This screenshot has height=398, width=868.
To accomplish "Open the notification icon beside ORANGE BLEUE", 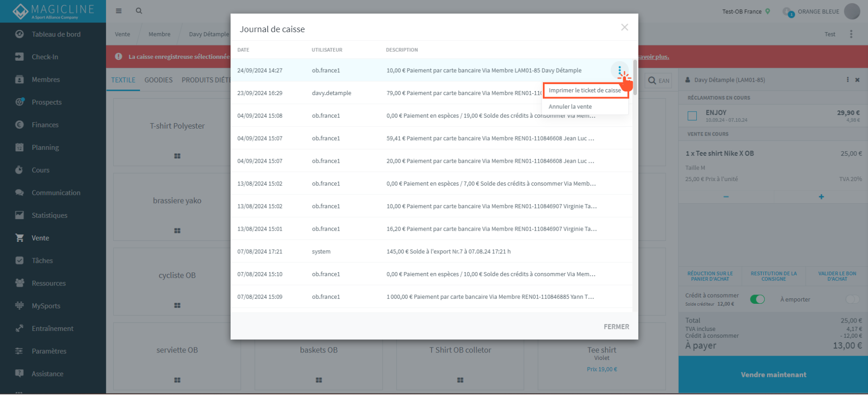I will point(788,12).
